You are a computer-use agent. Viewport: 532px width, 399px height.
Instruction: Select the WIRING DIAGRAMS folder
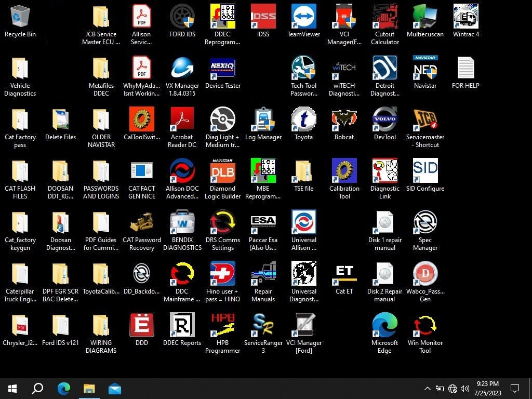pyautogui.click(x=101, y=325)
